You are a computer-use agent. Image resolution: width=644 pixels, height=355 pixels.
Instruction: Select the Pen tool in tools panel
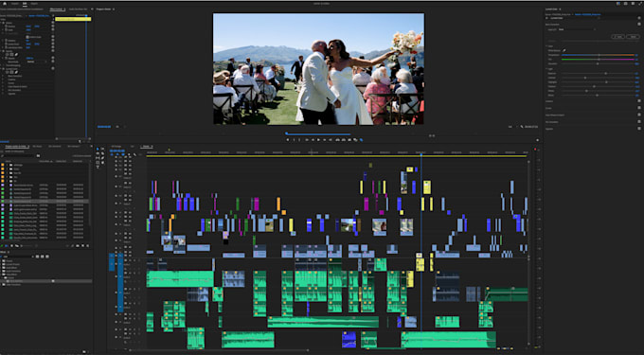click(102, 158)
